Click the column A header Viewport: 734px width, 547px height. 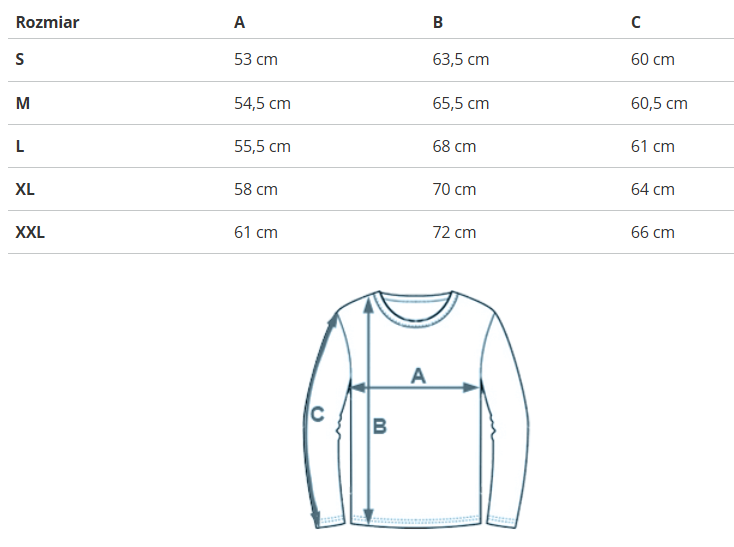tap(239, 22)
